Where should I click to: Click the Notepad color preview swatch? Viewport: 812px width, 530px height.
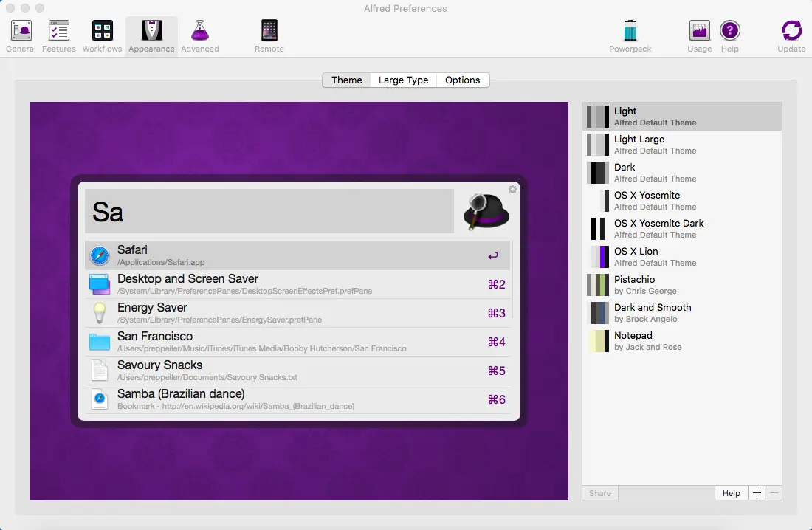[598, 340]
